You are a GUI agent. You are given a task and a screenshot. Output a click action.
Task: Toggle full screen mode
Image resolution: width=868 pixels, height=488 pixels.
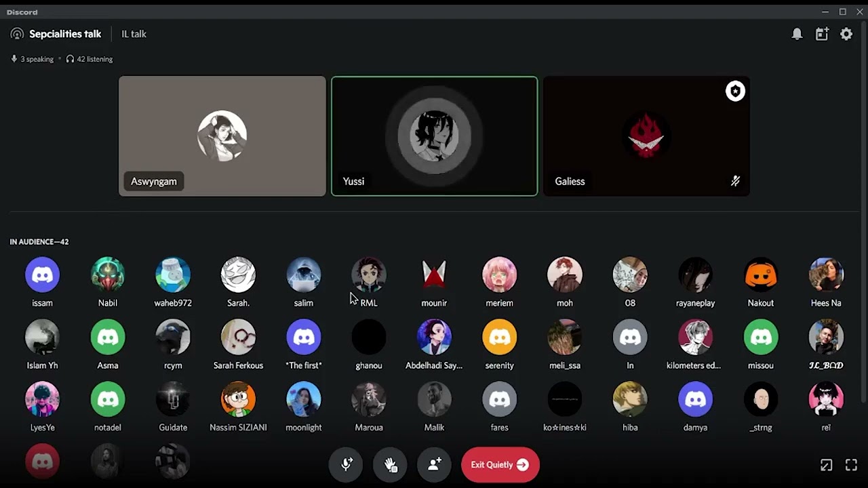[x=851, y=465]
